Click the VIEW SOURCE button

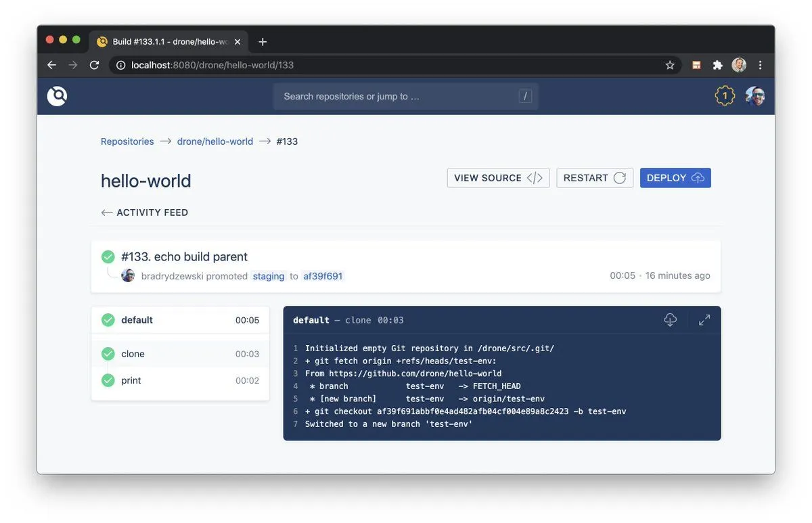point(498,178)
